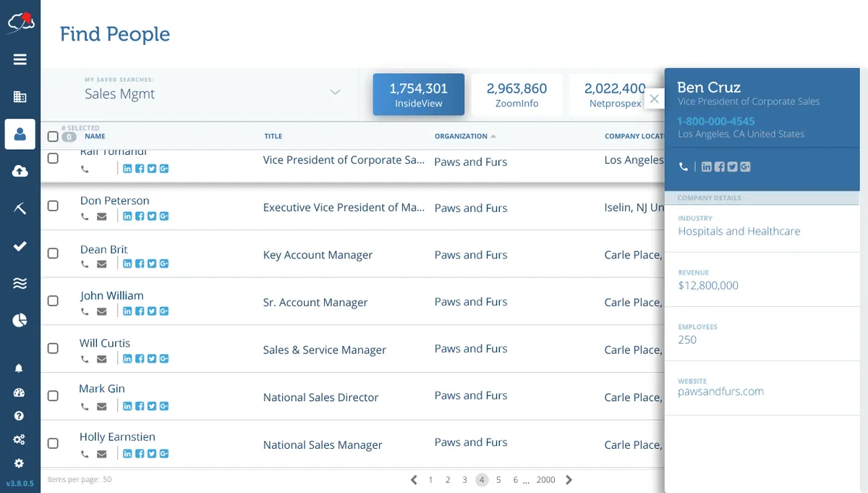Open Twitter icon in Ben Cruz panel
The image size is (868, 493).
pyautogui.click(x=732, y=167)
